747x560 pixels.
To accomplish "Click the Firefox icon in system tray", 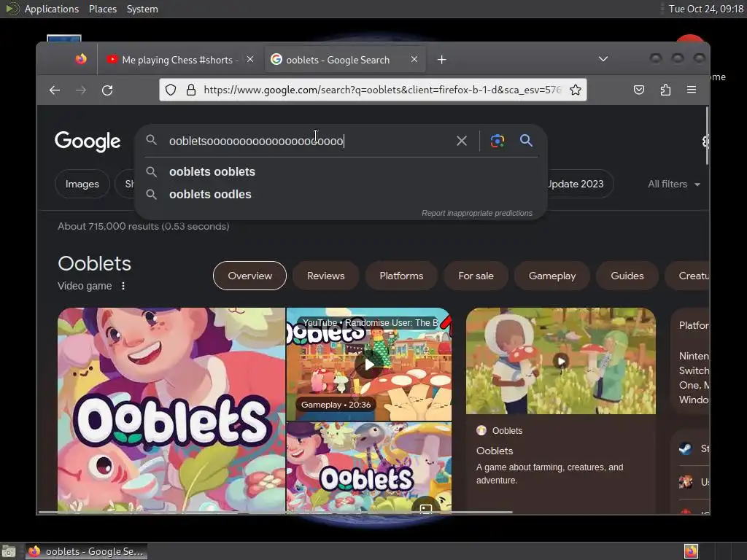I will click(x=691, y=551).
